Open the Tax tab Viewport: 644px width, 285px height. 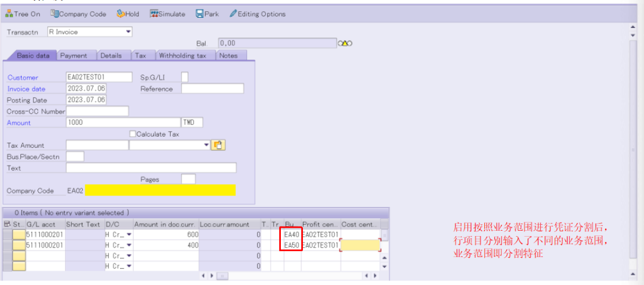pyautogui.click(x=141, y=55)
